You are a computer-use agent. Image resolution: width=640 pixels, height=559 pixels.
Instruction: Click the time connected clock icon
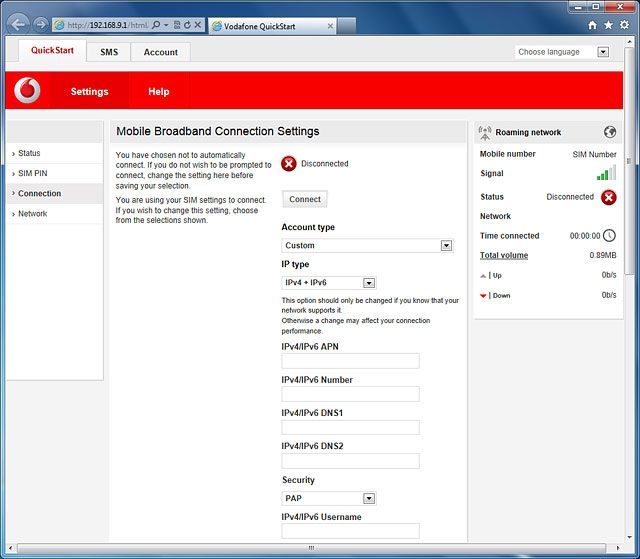coord(609,236)
